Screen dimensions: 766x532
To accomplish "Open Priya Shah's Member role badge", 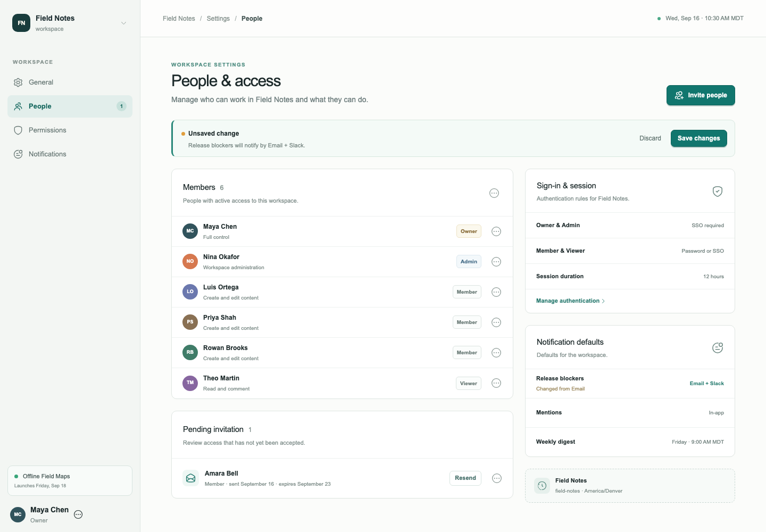I will [x=467, y=322].
